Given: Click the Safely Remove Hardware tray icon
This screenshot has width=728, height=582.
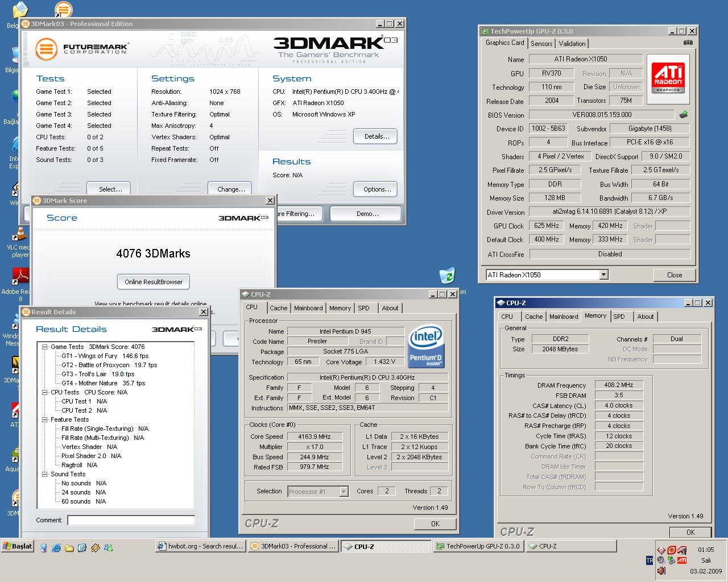Looking at the screenshot, I should [671, 560].
